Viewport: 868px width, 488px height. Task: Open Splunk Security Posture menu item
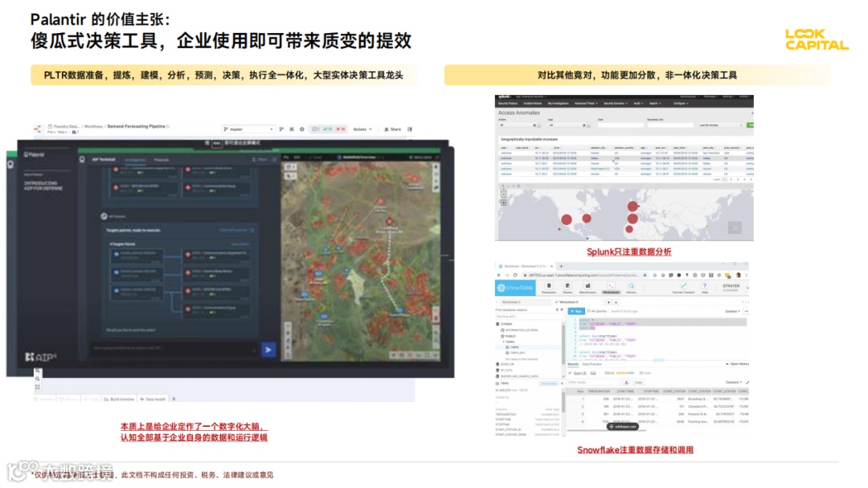(507, 104)
